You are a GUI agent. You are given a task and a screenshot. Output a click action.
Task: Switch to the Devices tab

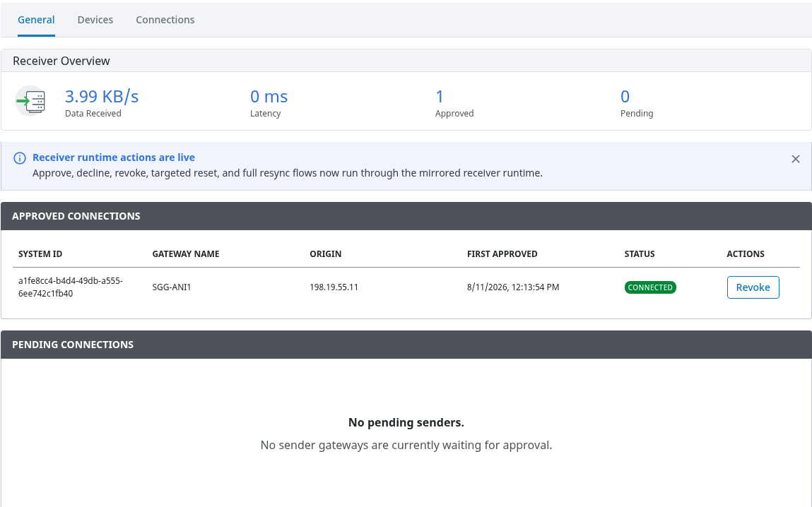tap(95, 20)
